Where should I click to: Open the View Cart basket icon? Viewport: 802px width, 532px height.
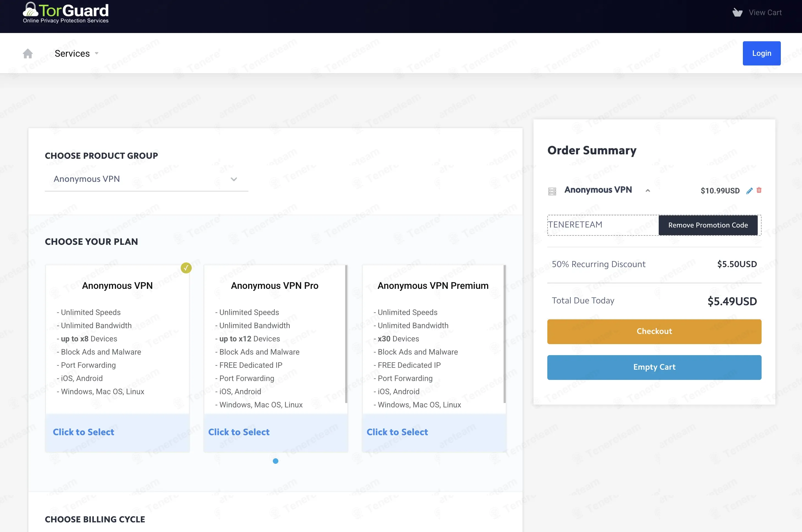(737, 13)
